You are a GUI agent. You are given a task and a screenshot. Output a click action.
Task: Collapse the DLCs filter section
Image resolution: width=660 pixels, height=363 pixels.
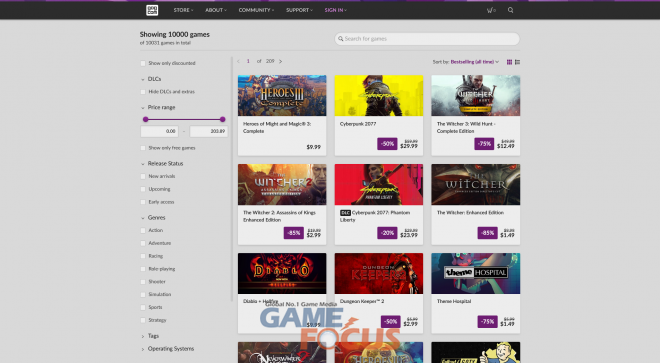click(x=151, y=79)
